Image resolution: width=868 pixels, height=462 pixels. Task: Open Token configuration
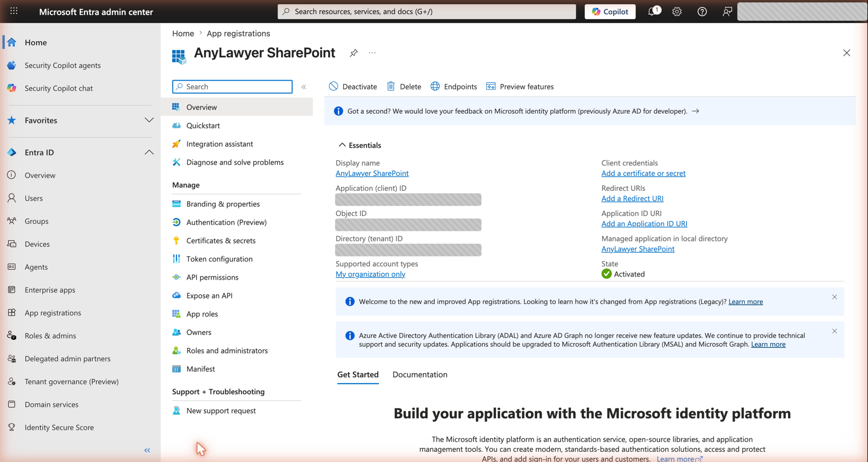220,259
